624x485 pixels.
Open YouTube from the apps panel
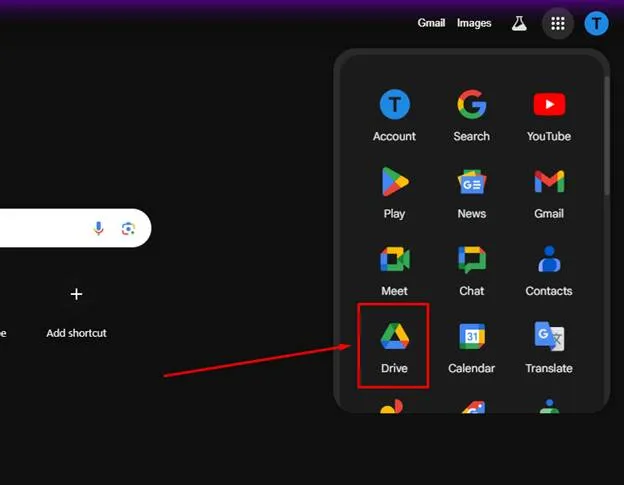click(x=549, y=115)
